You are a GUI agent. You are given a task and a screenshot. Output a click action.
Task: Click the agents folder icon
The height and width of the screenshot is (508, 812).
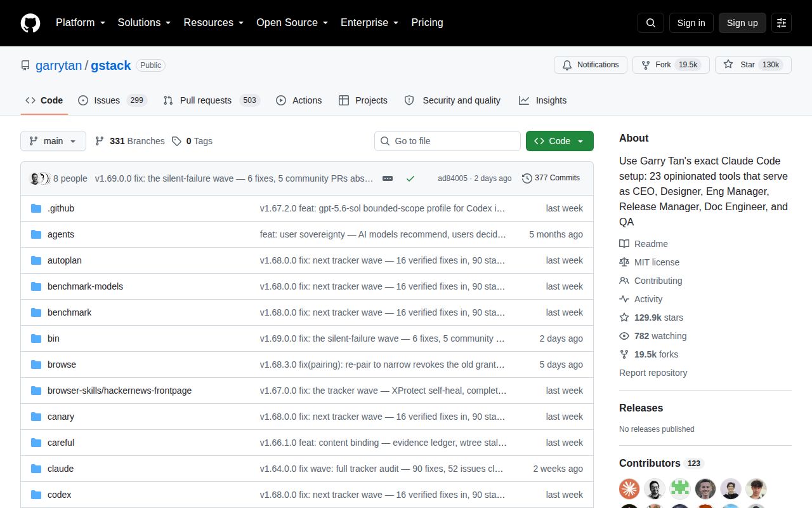pyautogui.click(x=36, y=234)
